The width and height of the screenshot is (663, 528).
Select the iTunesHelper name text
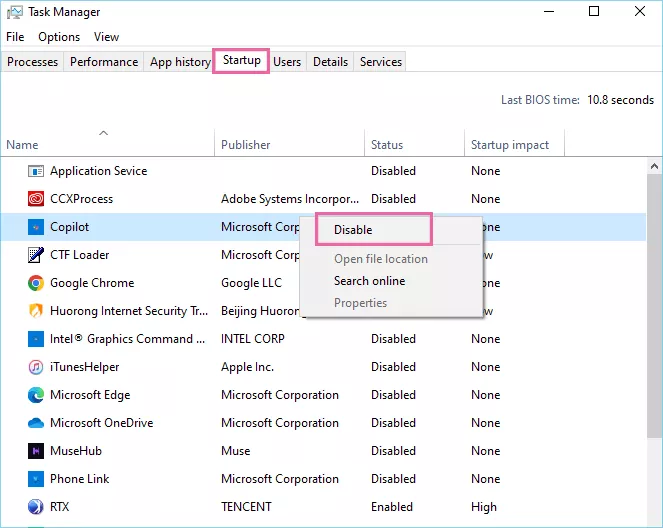85,367
